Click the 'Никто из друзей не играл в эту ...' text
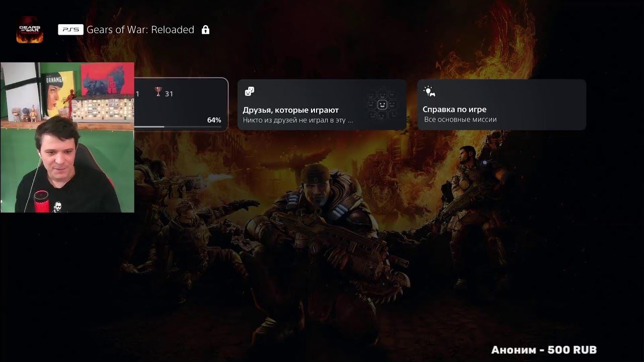The width and height of the screenshot is (644, 362). 298,120
